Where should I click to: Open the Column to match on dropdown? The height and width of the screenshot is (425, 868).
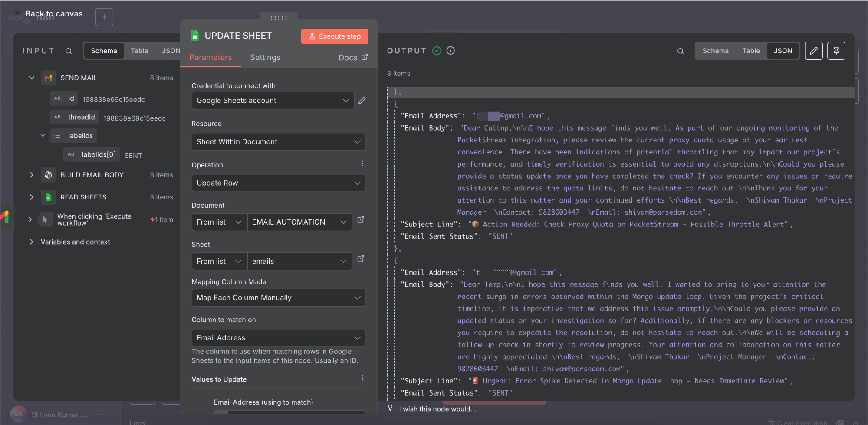(x=278, y=338)
